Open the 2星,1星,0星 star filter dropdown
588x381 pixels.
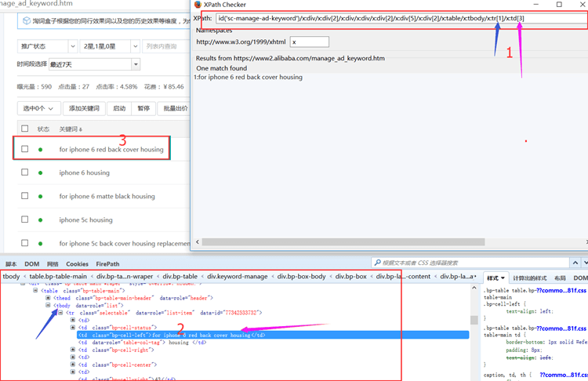[x=110, y=46]
